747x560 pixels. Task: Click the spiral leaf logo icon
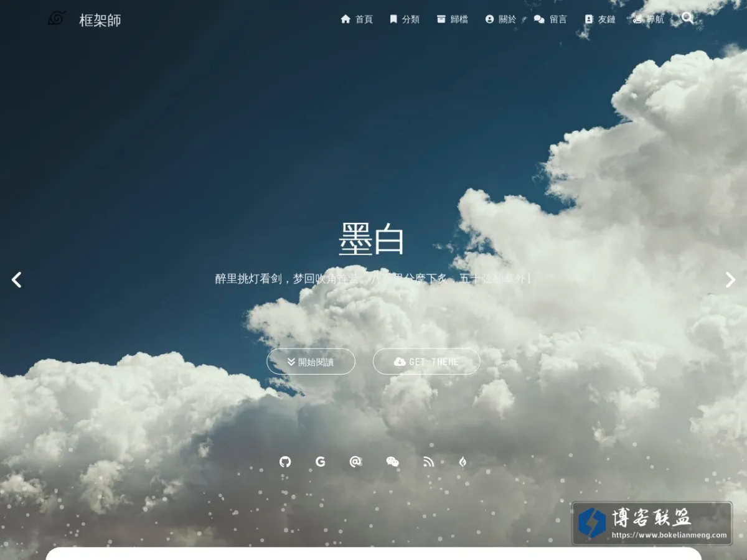pyautogui.click(x=57, y=19)
